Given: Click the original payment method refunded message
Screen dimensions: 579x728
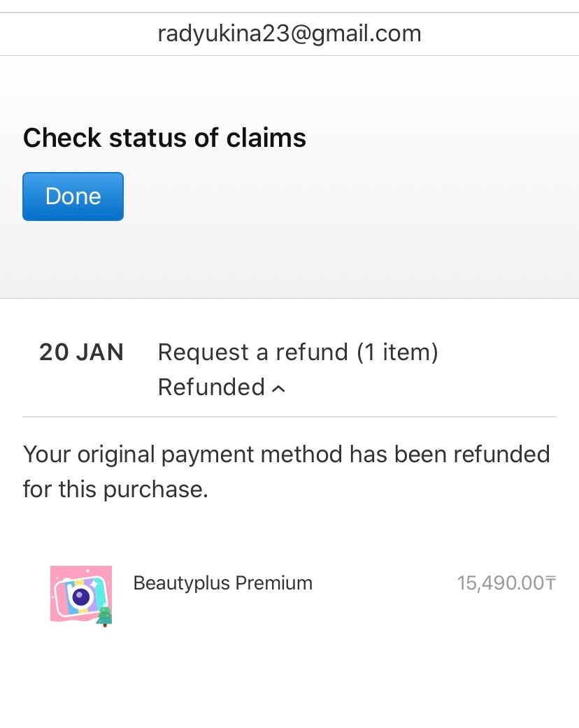Looking at the screenshot, I should [286, 471].
